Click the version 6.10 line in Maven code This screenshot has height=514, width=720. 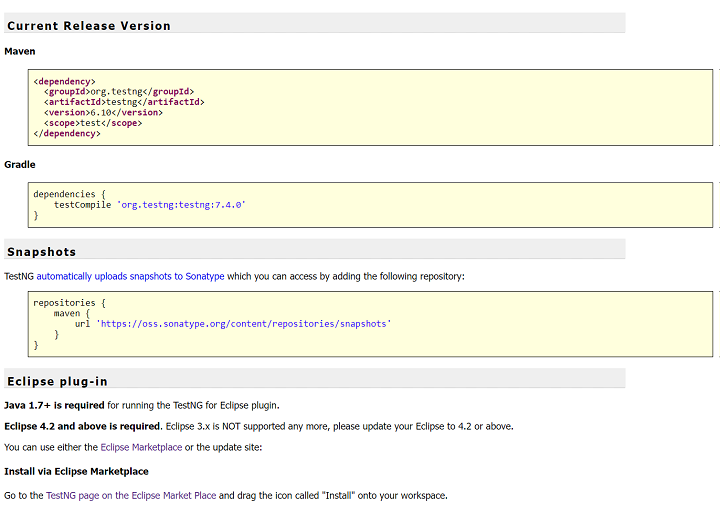pyautogui.click(x=102, y=113)
